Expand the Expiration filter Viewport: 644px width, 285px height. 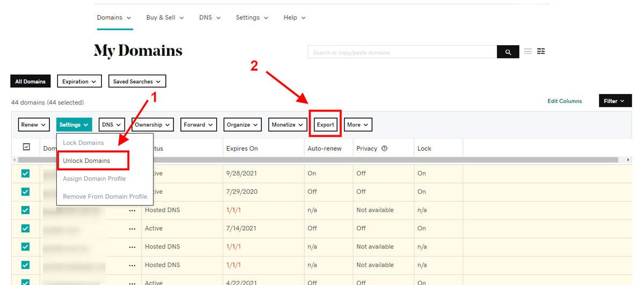click(x=79, y=82)
